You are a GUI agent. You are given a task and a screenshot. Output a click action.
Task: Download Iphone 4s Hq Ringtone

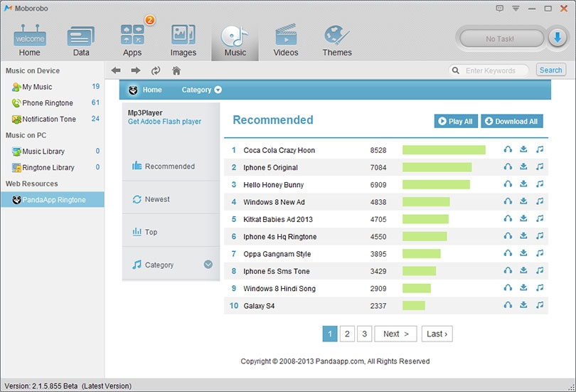click(x=523, y=235)
